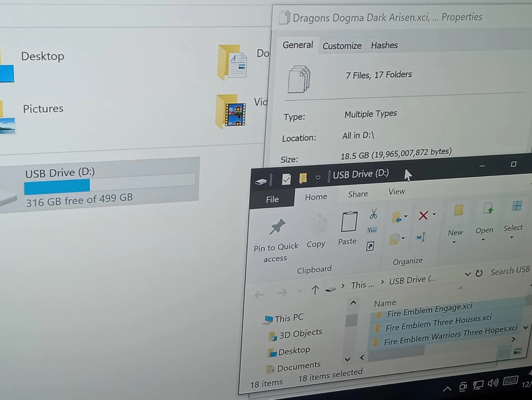
Task: Open Delete options dropdown arrow
Action: pyautogui.click(x=434, y=214)
